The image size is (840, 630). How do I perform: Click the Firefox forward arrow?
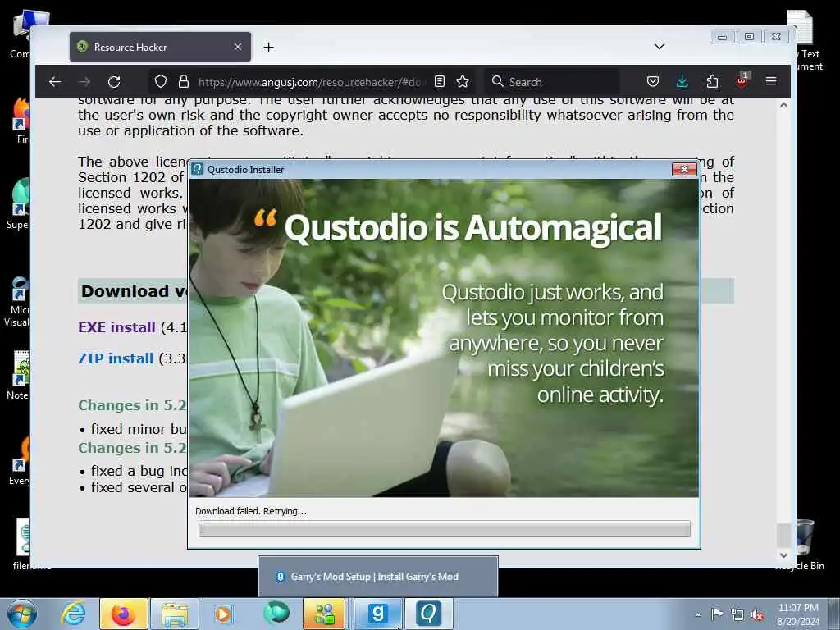(84, 82)
